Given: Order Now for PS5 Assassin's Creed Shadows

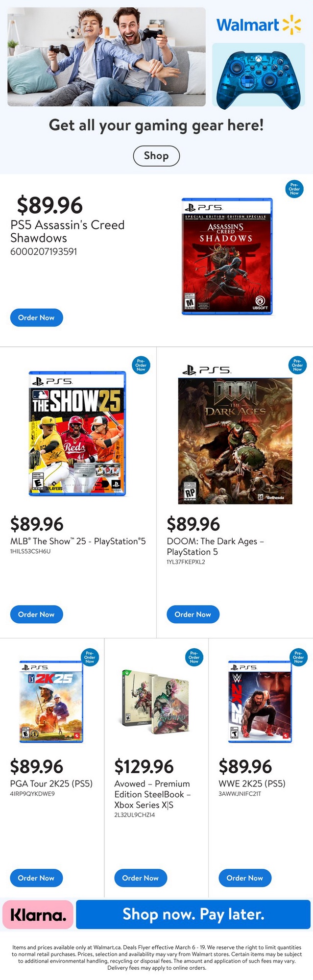Looking at the screenshot, I should 36,318.
